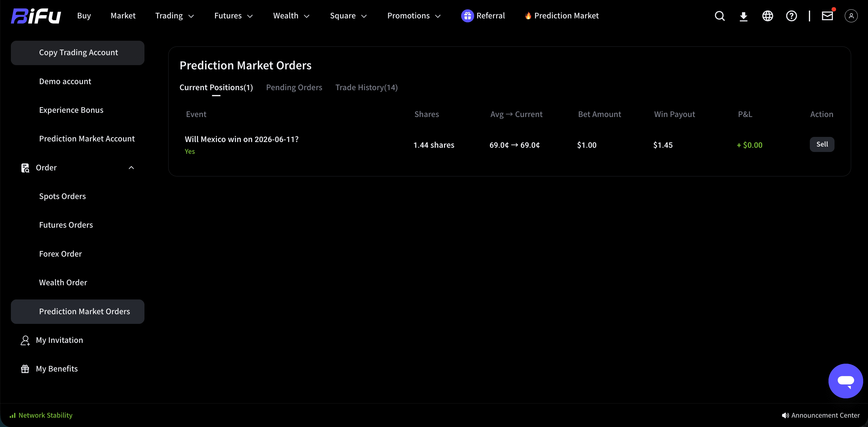The height and width of the screenshot is (427, 868).
Task: Click the '1.44 shares' value
Action: click(x=434, y=145)
